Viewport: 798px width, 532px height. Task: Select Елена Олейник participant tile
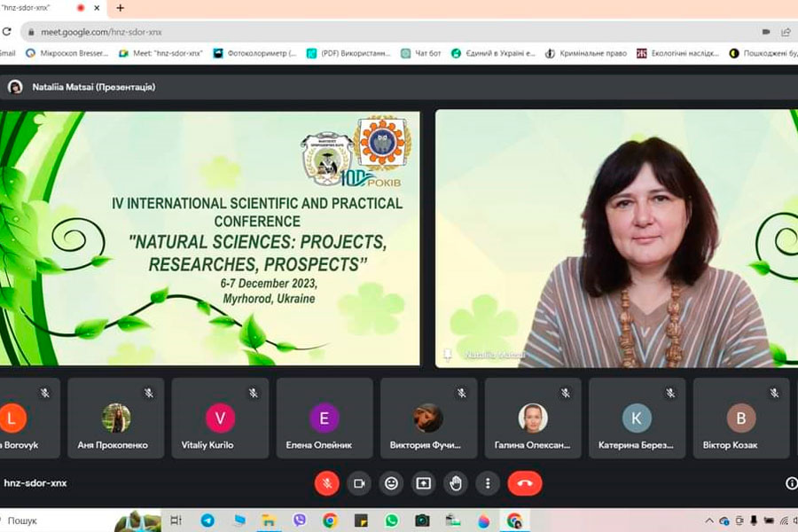[325, 419]
